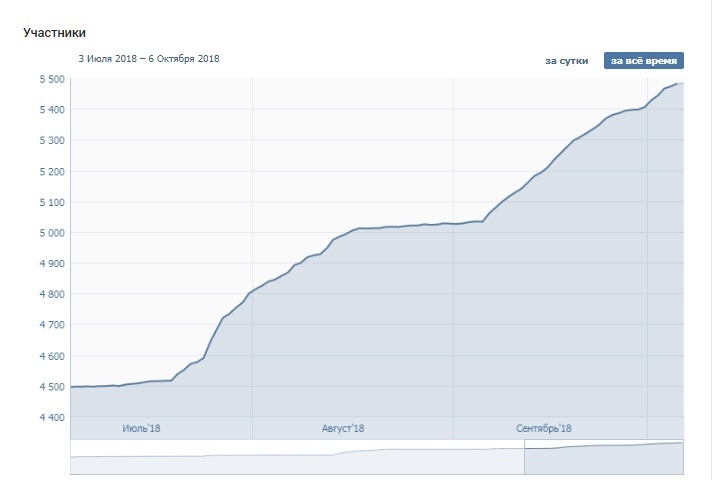The height and width of the screenshot is (480, 712).
Task: Click inside the highlighted navigator selection
Action: click(603, 460)
